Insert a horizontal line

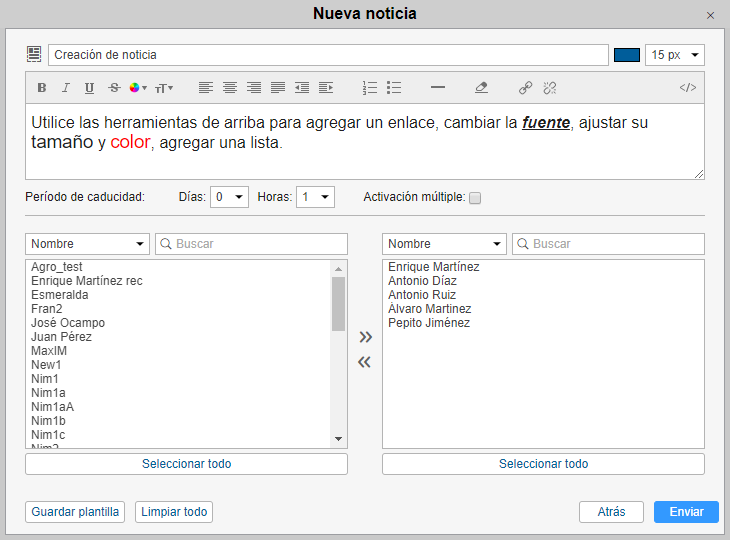tap(437, 88)
